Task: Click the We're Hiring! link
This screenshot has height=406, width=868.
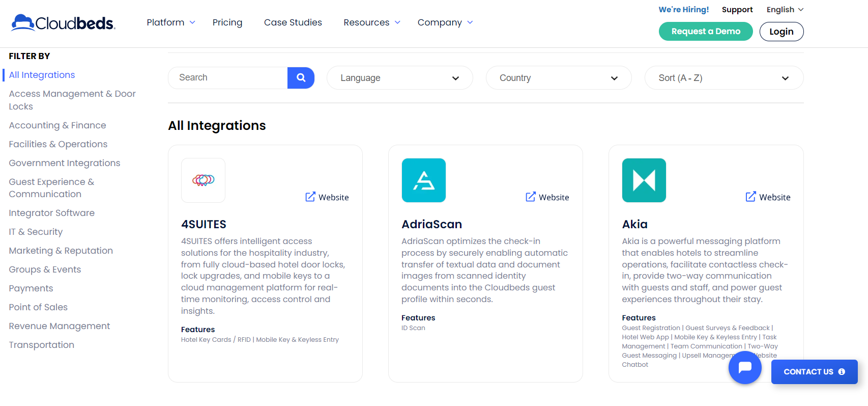Action: [x=683, y=10]
